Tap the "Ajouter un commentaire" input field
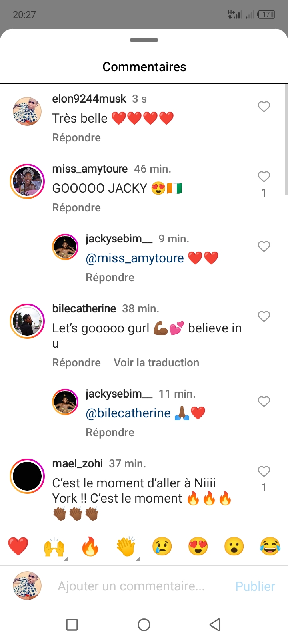The width and height of the screenshot is (288, 644). (x=131, y=586)
